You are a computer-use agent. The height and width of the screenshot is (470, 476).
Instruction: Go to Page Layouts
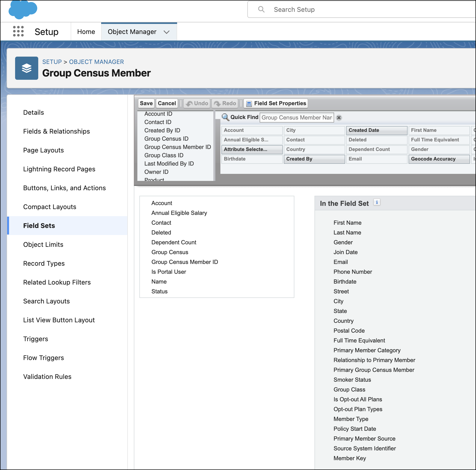[x=43, y=150]
